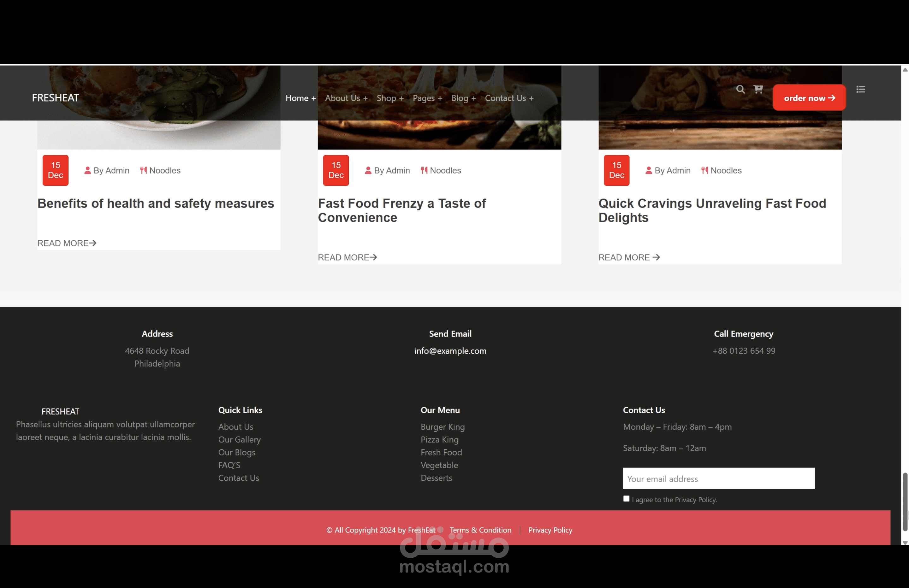This screenshot has width=909, height=588.
Task: Click arrow icon beside third READ MORE
Action: tap(656, 257)
